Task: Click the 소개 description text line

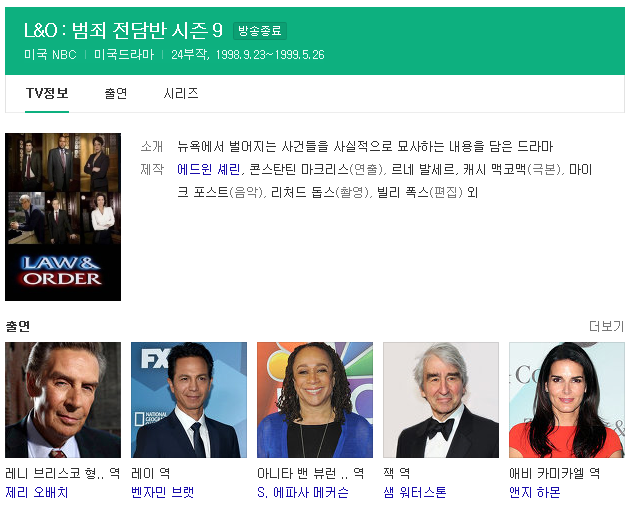Action: [x=365, y=146]
